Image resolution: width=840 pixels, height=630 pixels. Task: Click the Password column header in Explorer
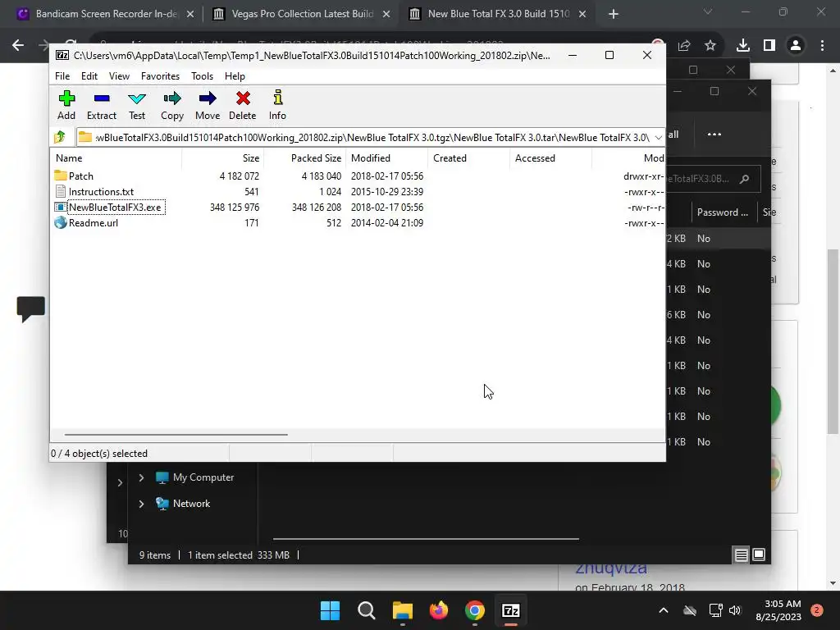(x=723, y=212)
